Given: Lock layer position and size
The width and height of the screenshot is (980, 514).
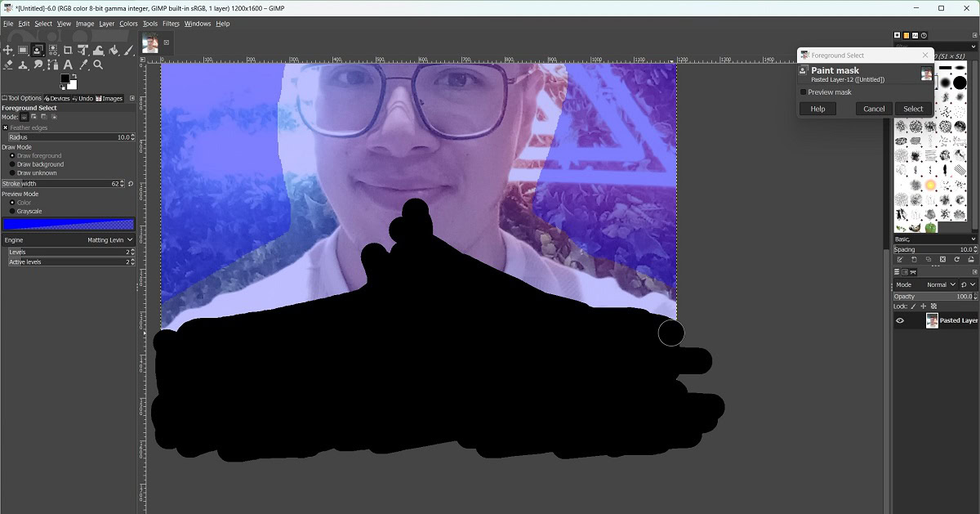Looking at the screenshot, I should [x=924, y=306].
